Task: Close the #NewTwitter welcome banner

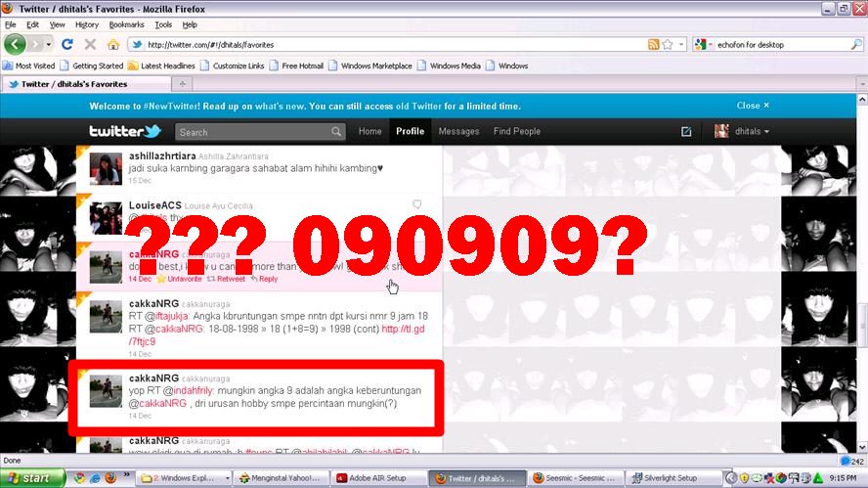Action: tap(753, 106)
